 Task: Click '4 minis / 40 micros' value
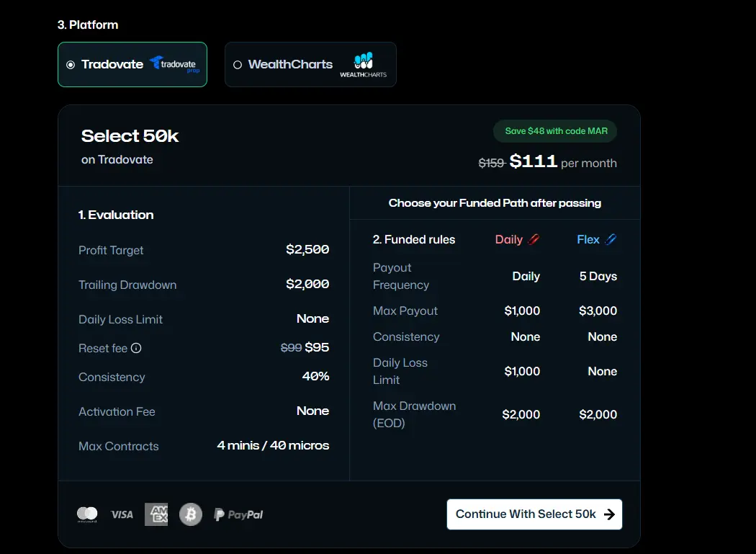pyautogui.click(x=273, y=445)
